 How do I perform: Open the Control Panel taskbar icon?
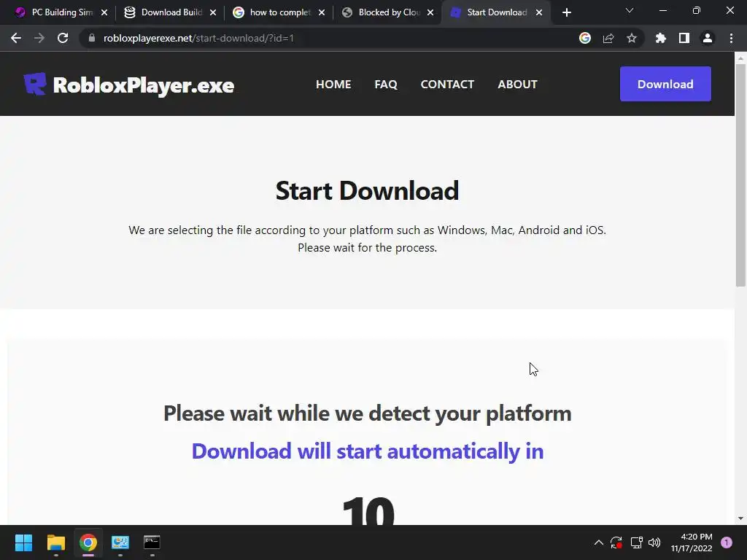click(x=120, y=542)
